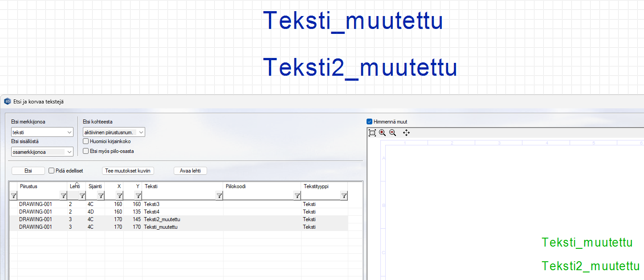Click Tee muutokset kuviin button
Image resolution: width=644 pixels, height=280 pixels.
[x=128, y=171]
